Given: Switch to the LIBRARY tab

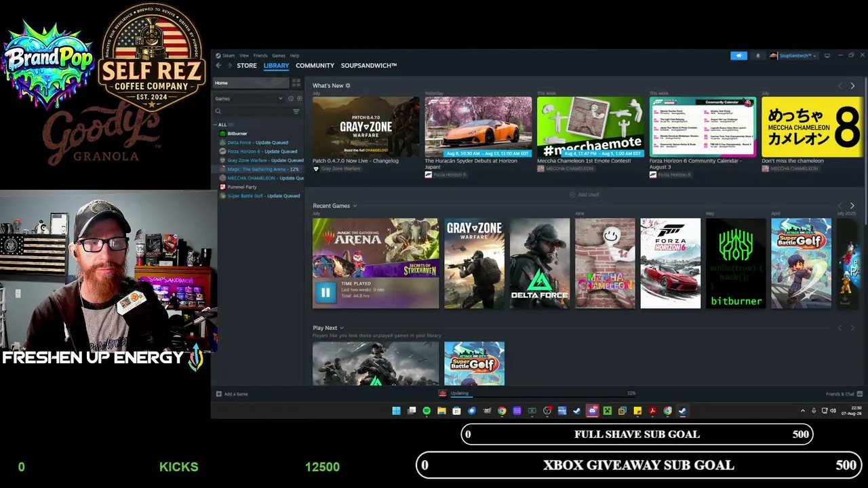Looking at the screenshot, I should click(x=276, y=66).
